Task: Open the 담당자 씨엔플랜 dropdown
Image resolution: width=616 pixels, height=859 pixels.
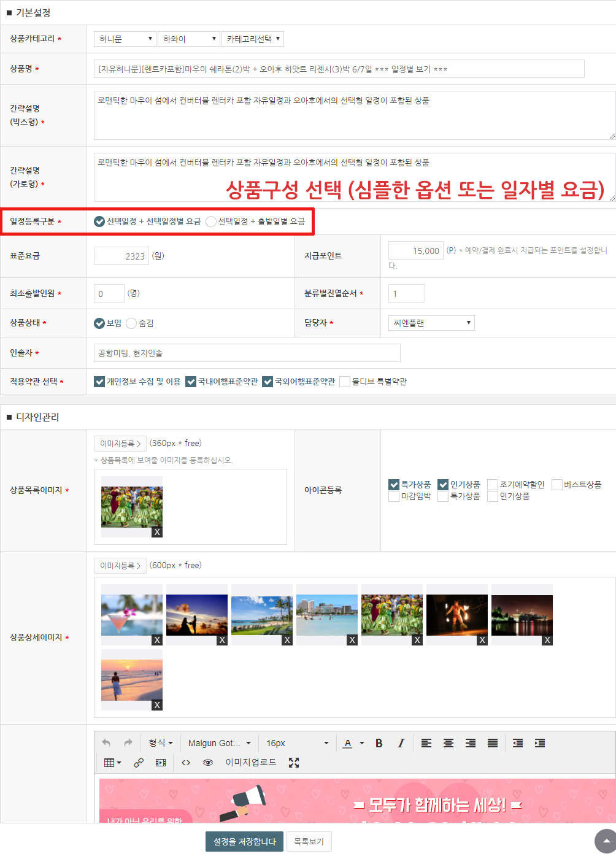Action: click(431, 323)
